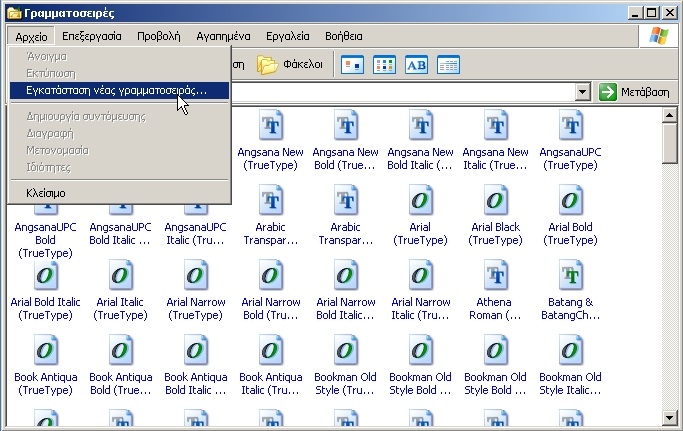This screenshot has width=683, height=431.
Task: Switch to list view toolbar icon
Action: tap(384, 65)
